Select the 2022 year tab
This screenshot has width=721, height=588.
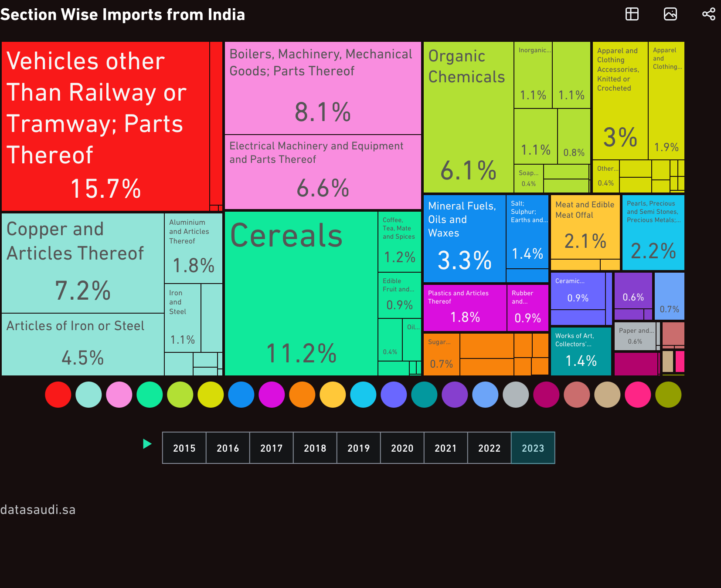pos(489,448)
